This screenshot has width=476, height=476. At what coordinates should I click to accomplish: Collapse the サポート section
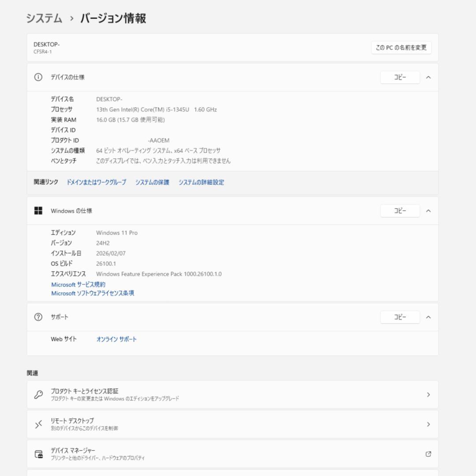(x=428, y=317)
